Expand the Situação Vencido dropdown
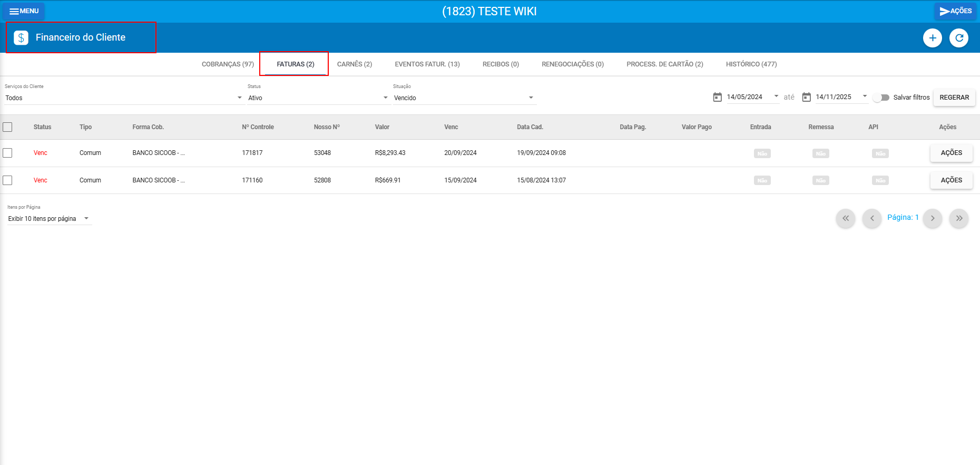This screenshot has height=465, width=980. (464, 98)
